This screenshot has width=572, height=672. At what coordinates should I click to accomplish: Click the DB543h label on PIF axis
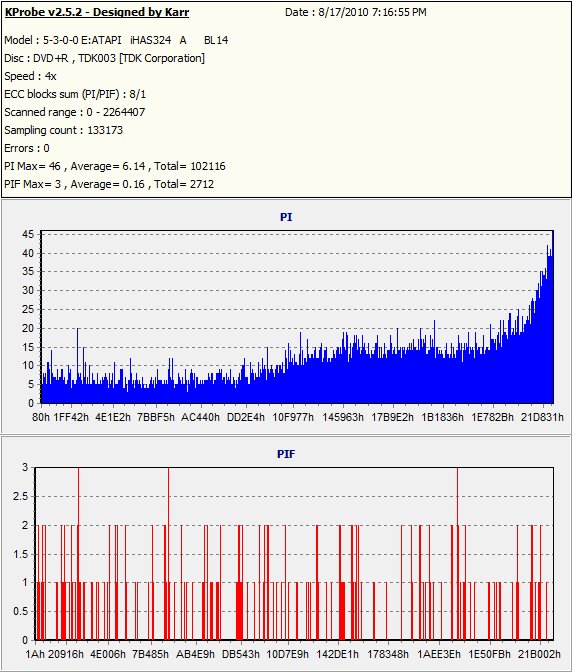(x=240, y=654)
